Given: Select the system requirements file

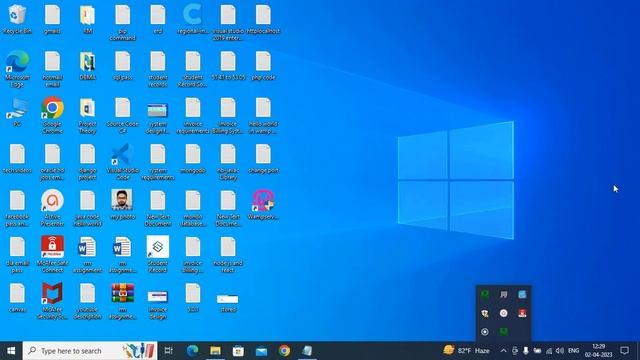Looking at the screenshot, I should click(158, 162).
